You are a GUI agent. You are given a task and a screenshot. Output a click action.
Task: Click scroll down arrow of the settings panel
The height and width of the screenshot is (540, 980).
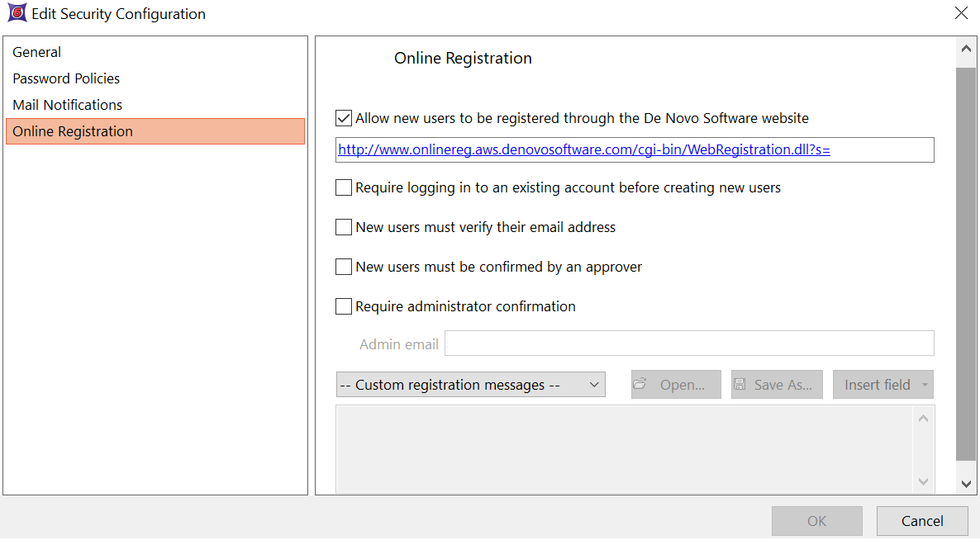point(965,484)
